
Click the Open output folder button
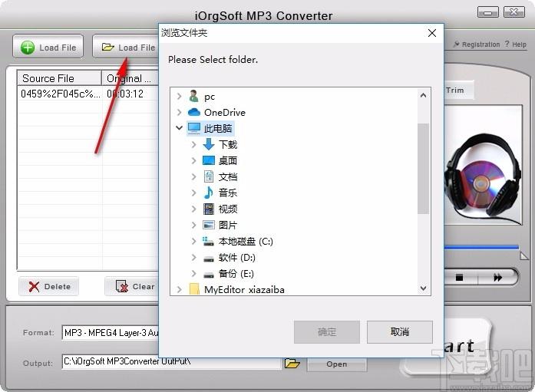coord(336,364)
